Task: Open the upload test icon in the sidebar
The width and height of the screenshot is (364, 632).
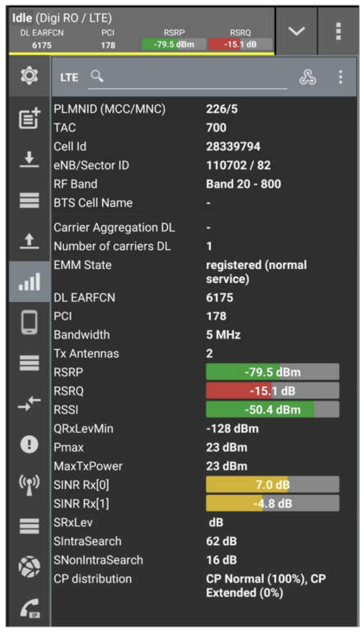Action: 29,241
